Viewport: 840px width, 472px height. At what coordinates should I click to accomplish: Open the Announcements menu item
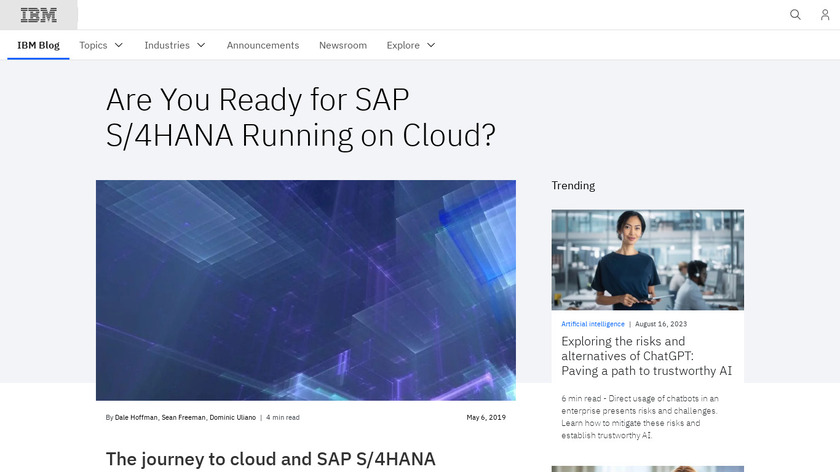coord(262,45)
